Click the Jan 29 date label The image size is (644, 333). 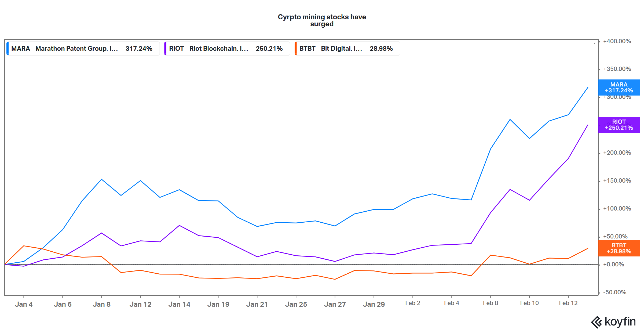[x=374, y=304]
